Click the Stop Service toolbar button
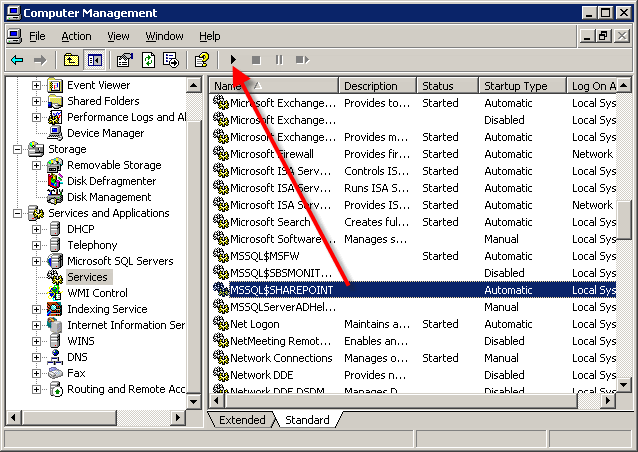The height and width of the screenshot is (452, 638). tap(256, 60)
